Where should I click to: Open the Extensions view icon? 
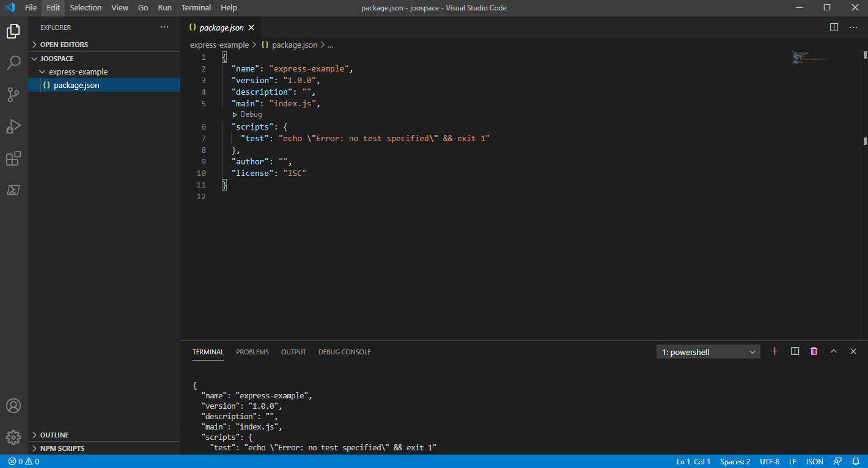(x=13, y=158)
